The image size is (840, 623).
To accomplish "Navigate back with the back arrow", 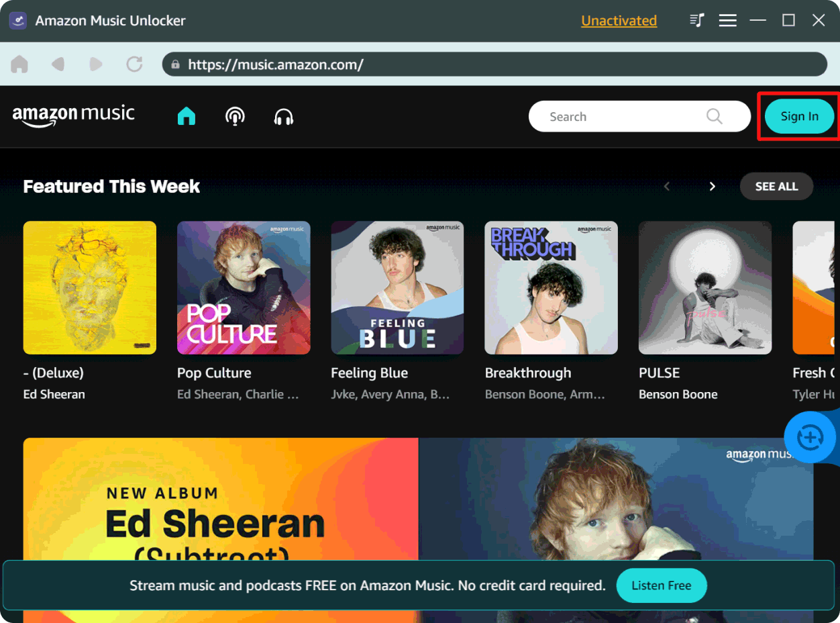I will 58,64.
